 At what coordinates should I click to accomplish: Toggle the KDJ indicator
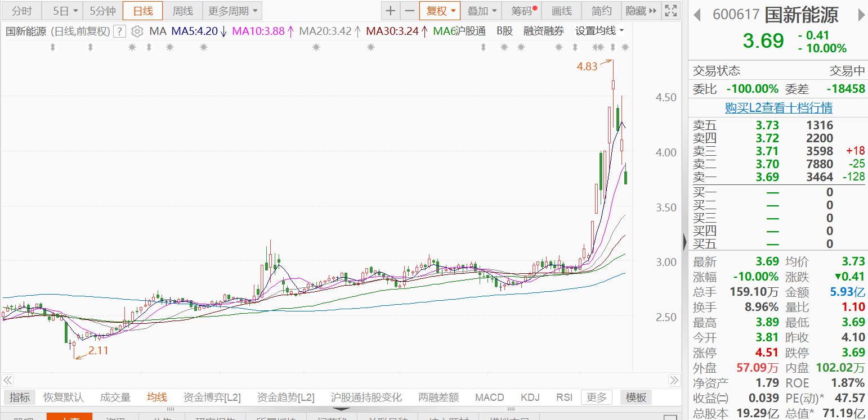530,398
